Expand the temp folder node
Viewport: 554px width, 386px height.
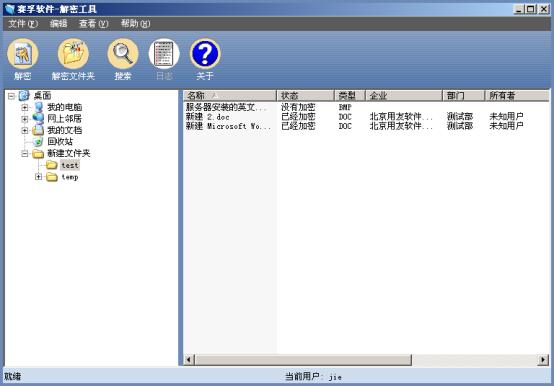click(39, 177)
